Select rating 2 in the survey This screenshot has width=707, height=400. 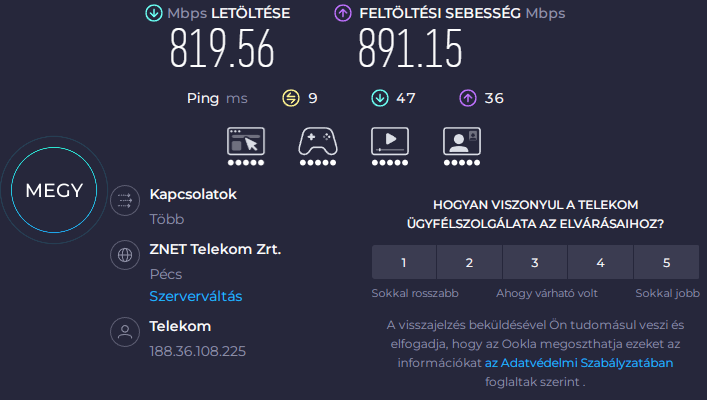(x=469, y=262)
